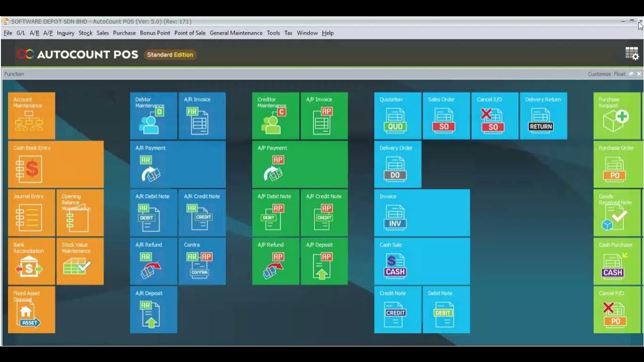This screenshot has height=362, width=644.
Task: Open the A/R Invoice tile
Action: (202, 116)
